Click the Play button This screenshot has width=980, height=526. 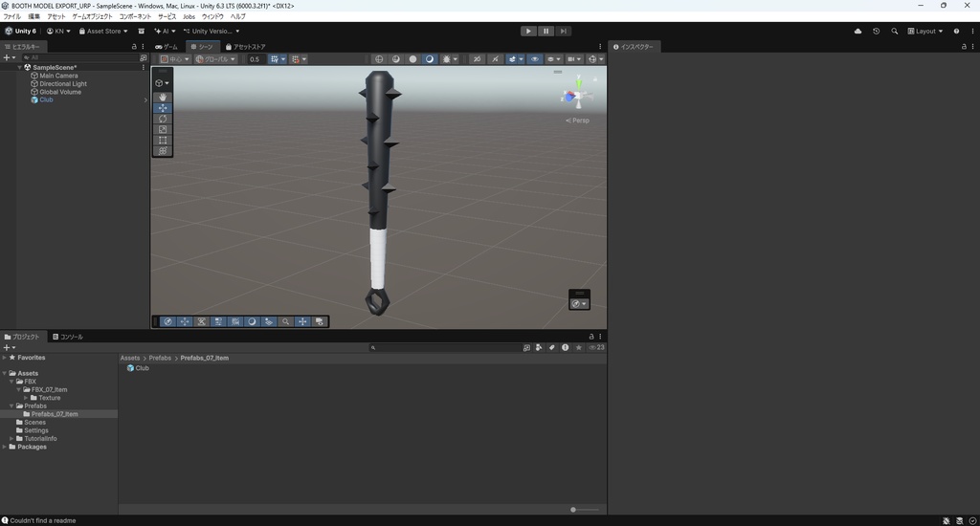click(528, 32)
